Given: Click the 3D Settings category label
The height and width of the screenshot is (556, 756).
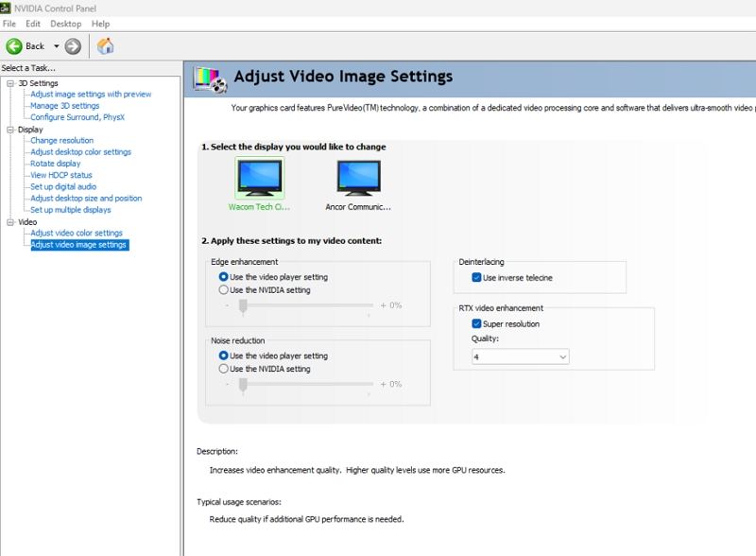Looking at the screenshot, I should pos(38,83).
